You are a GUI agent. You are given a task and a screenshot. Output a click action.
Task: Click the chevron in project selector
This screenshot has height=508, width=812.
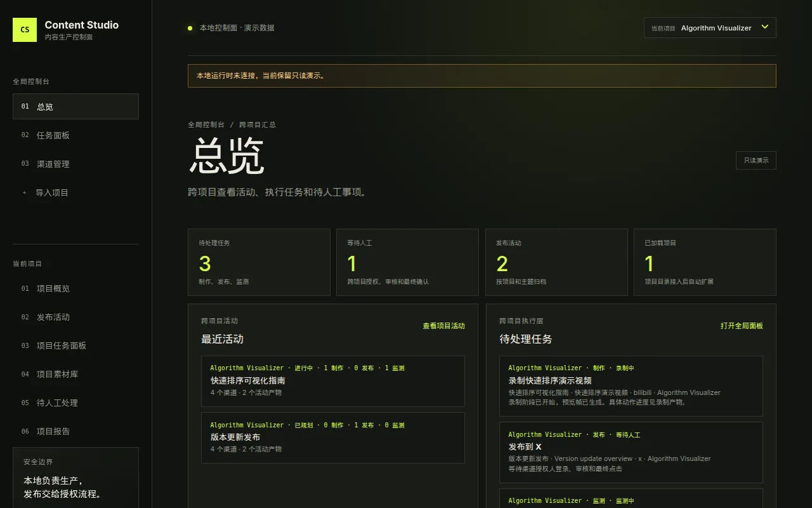tap(764, 27)
